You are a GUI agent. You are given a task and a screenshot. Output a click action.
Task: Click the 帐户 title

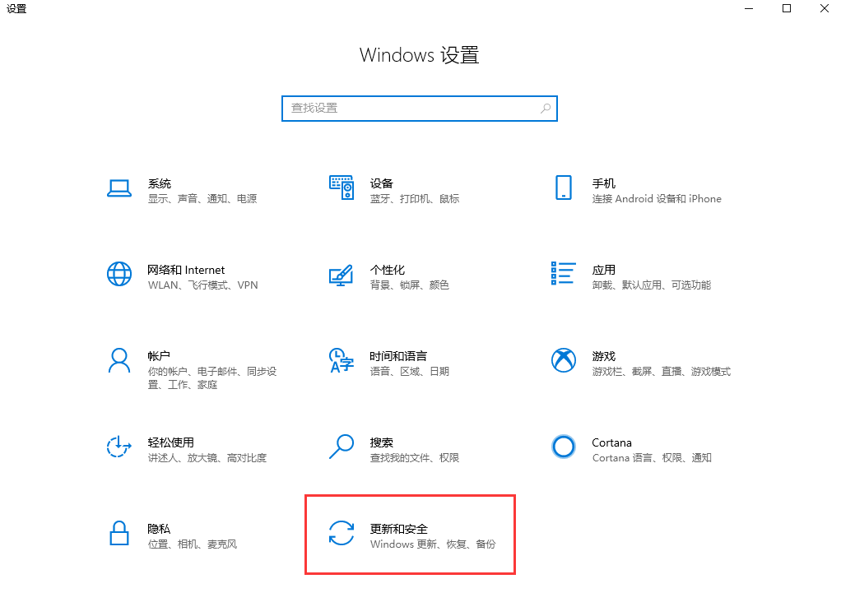(159, 356)
